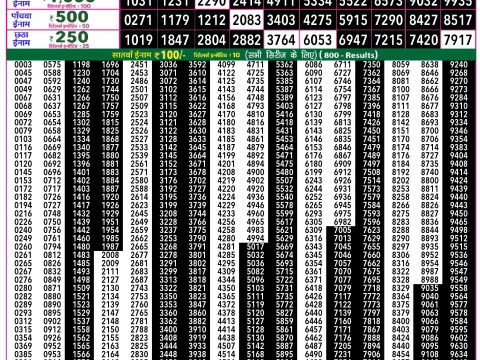The height and width of the screenshot is (360, 480).
Task: Click fifth prize number 8427
Action: tap(423, 20)
